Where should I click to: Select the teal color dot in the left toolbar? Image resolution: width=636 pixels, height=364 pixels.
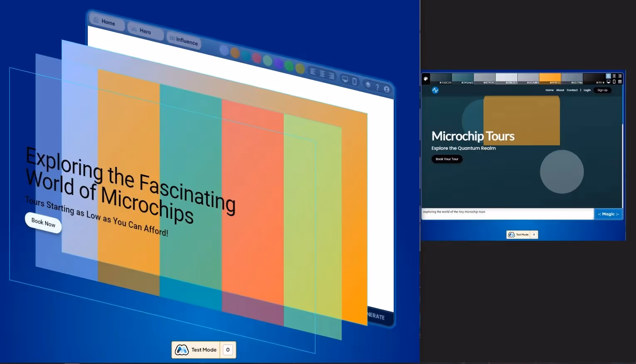pos(246,56)
